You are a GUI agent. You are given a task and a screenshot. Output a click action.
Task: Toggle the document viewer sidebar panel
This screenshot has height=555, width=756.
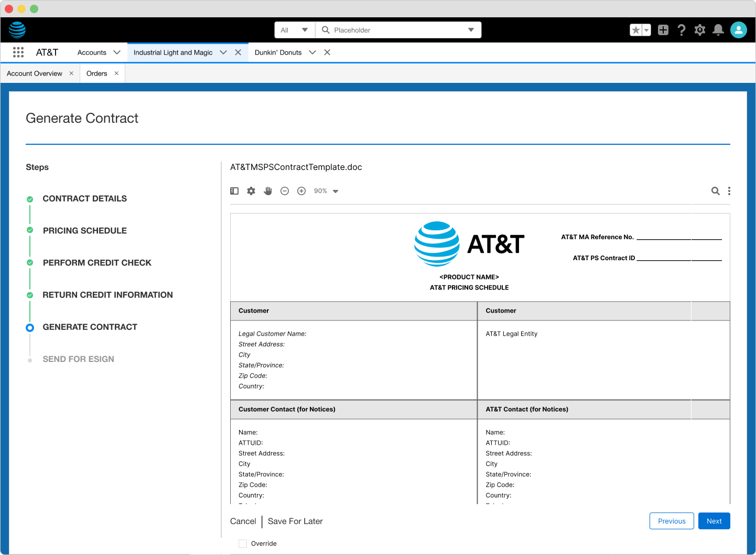point(234,191)
